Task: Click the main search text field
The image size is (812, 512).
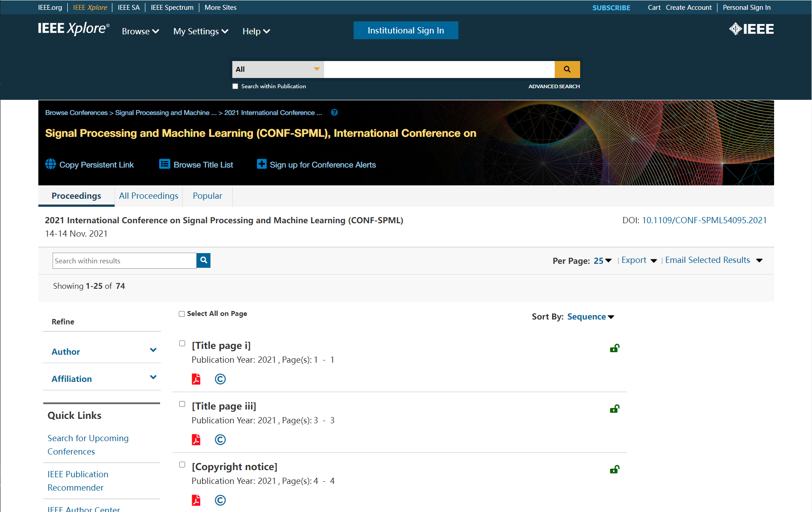Action: [x=439, y=70]
